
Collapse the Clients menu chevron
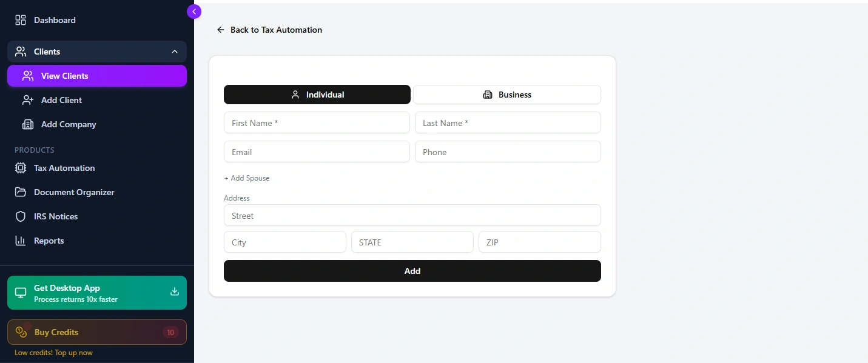click(x=175, y=52)
